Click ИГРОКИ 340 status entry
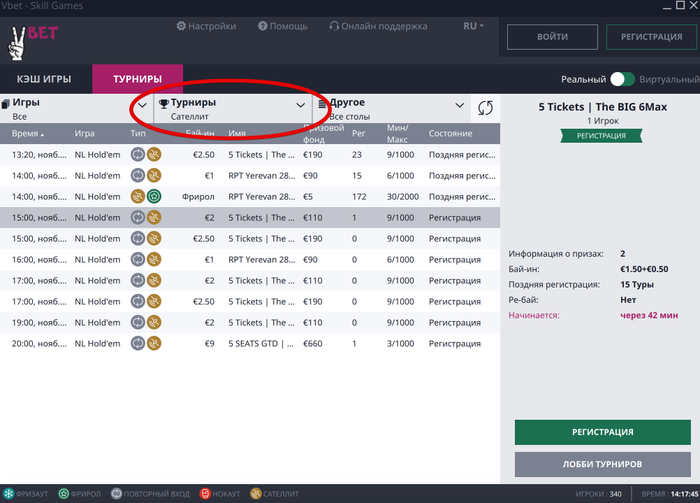Screen dimensions: 700x503 598,494
